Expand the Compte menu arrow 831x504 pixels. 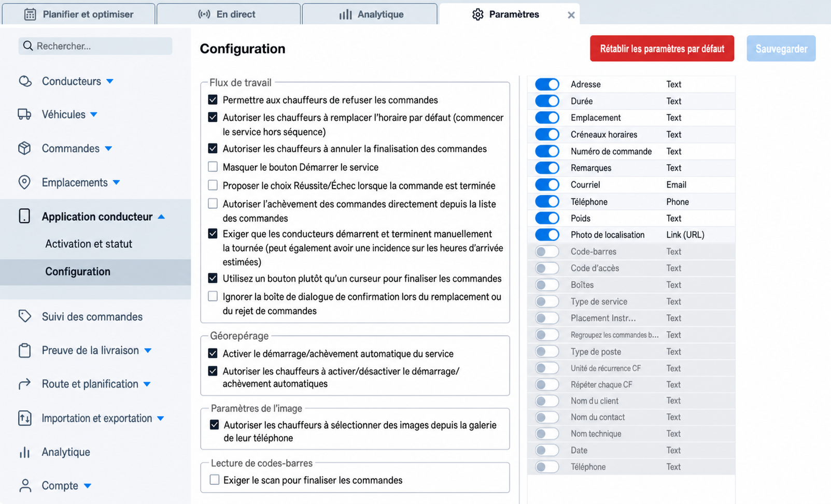88,486
